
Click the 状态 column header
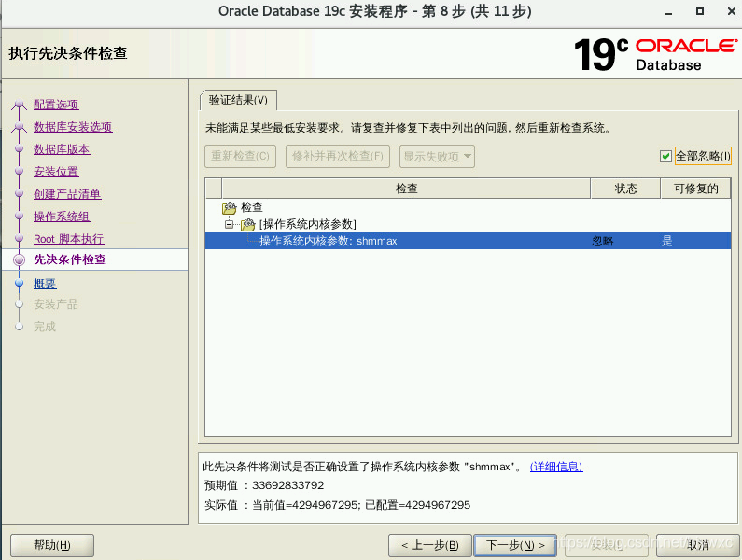(625, 189)
